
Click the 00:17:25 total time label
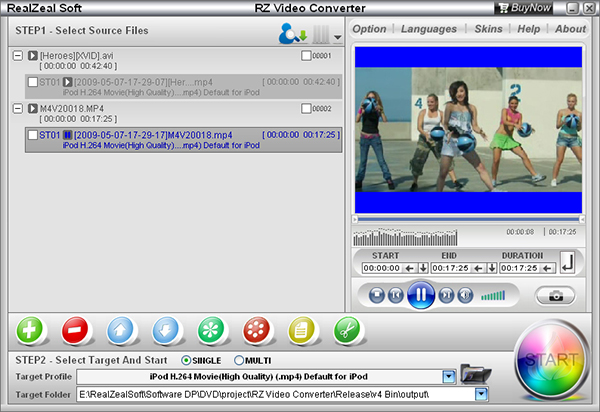pyautogui.click(x=562, y=232)
